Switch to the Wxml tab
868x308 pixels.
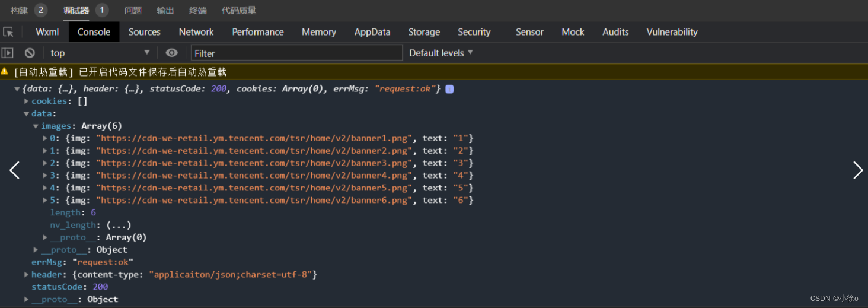[x=47, y=32]
